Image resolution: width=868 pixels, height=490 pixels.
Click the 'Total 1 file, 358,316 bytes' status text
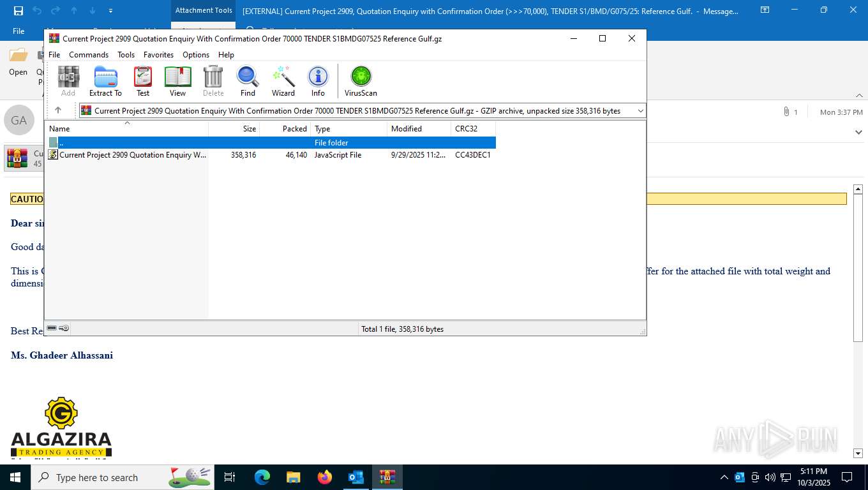pos(403,329)
